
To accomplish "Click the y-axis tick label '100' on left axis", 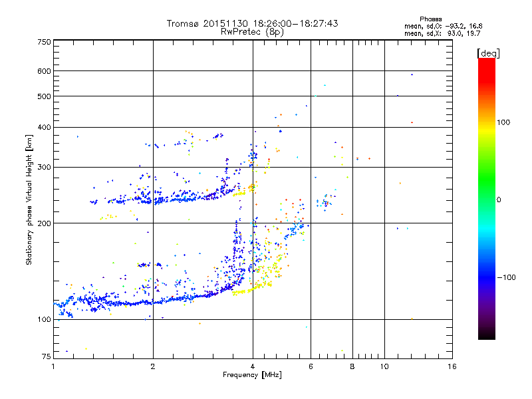I will click(44, 319).
